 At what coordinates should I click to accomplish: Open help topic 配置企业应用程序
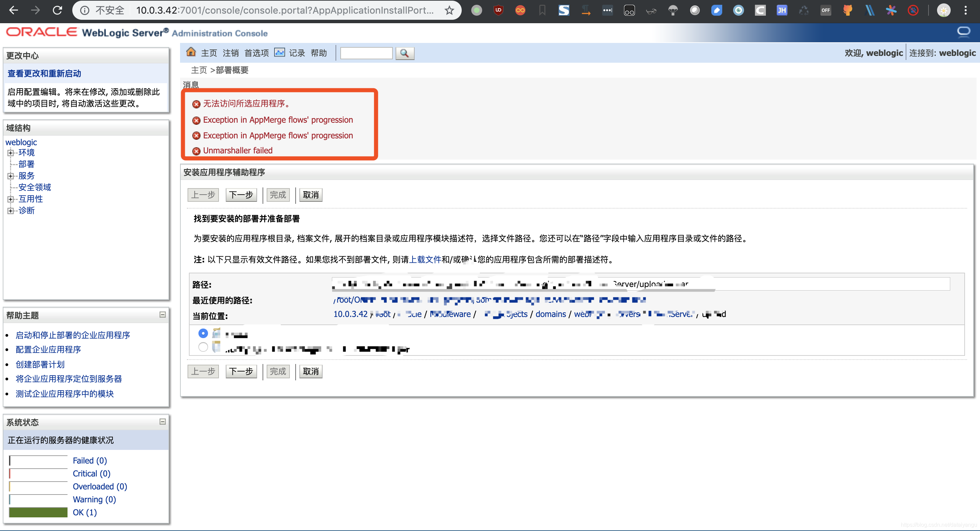[x=48, y=350]
